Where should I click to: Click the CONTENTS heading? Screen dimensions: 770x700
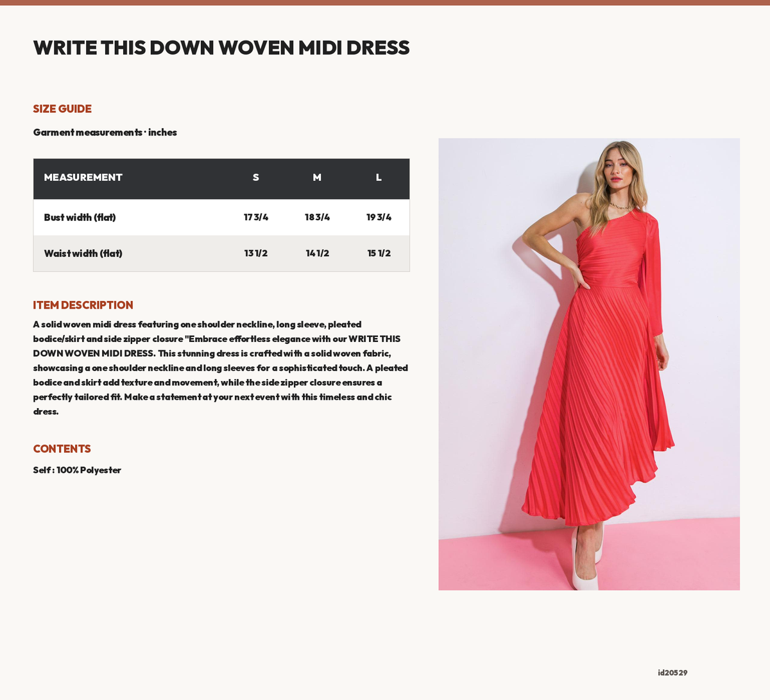click(62, 449)
